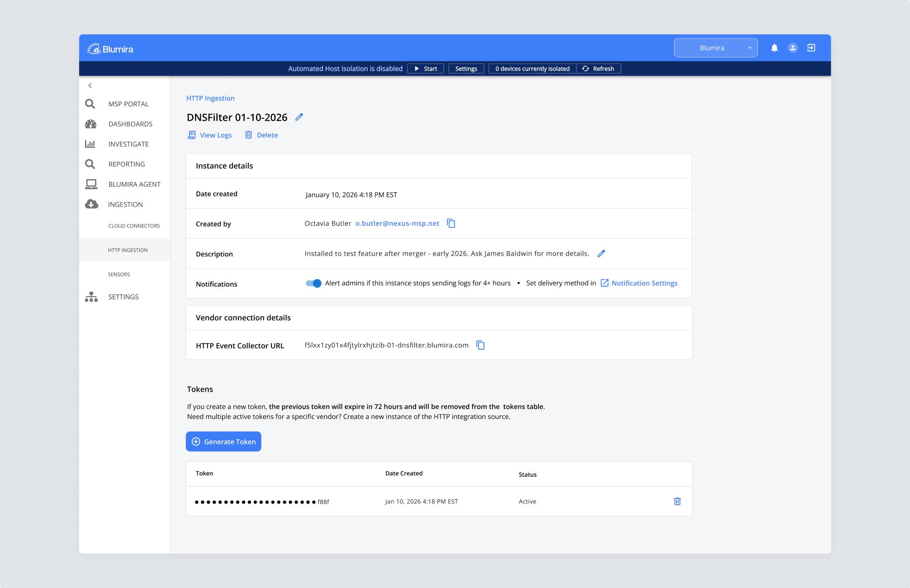Viewport: 910px width, 588px height.
Task: Click the Blumira logo in header
Action: 110,49
